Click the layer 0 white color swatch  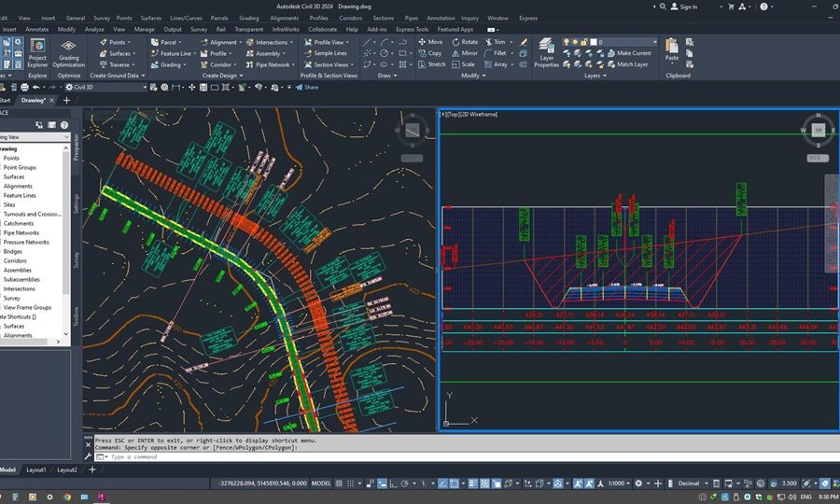(594, 42)
